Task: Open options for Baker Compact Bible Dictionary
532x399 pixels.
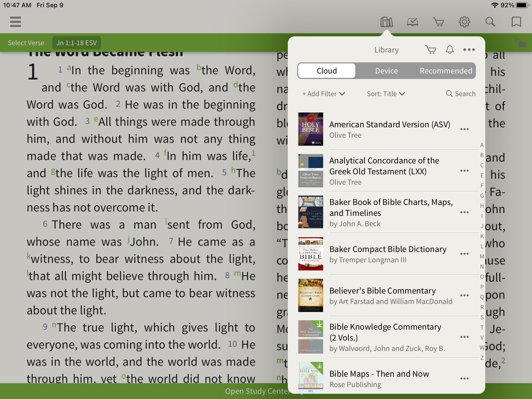Action: 464,254
